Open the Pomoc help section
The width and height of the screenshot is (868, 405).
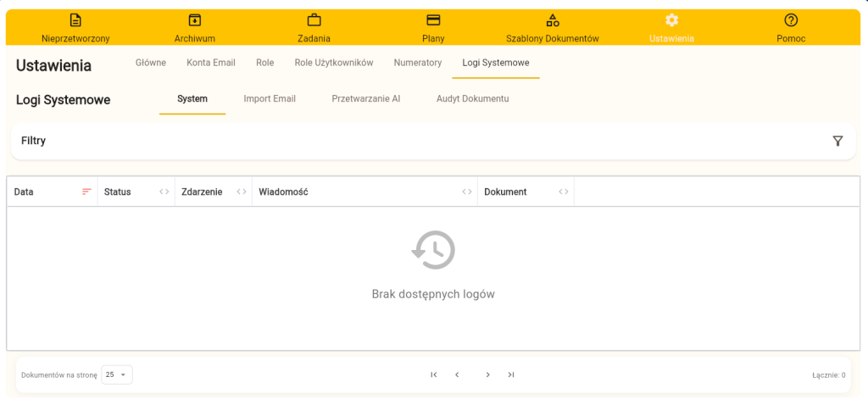coord(791,28)
